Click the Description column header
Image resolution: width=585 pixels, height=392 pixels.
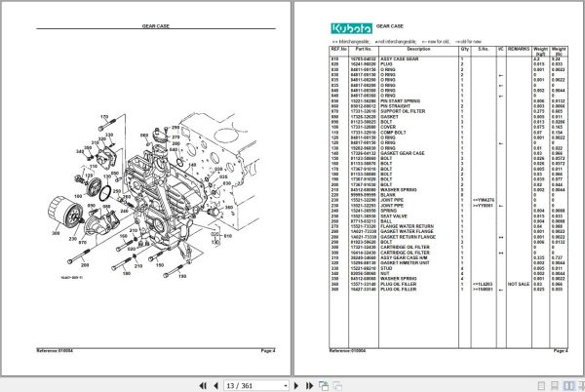tap(418, 49)
